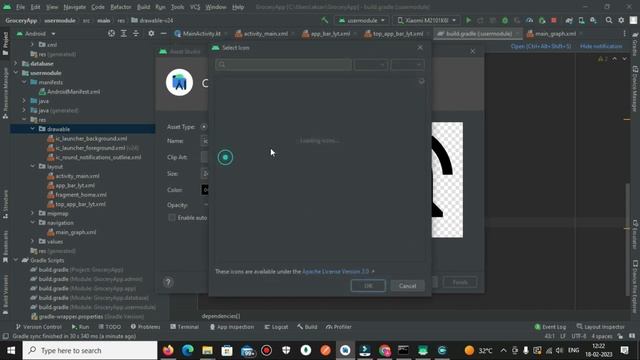Open the VCS menu

(195, 7)
